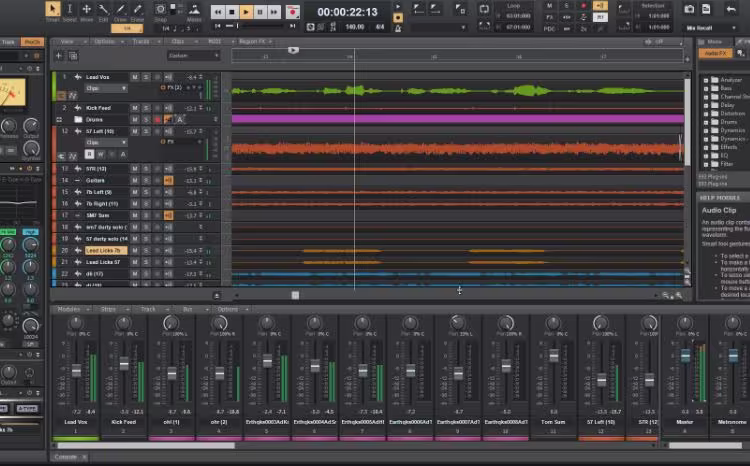Open the Clips dropdown on 57 Left track
Viewport: 750px width, 466px height.
click(106, 143)
